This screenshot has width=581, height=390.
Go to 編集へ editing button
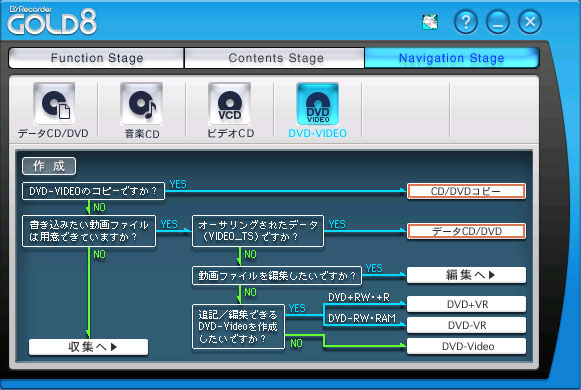tap(466, 275)
